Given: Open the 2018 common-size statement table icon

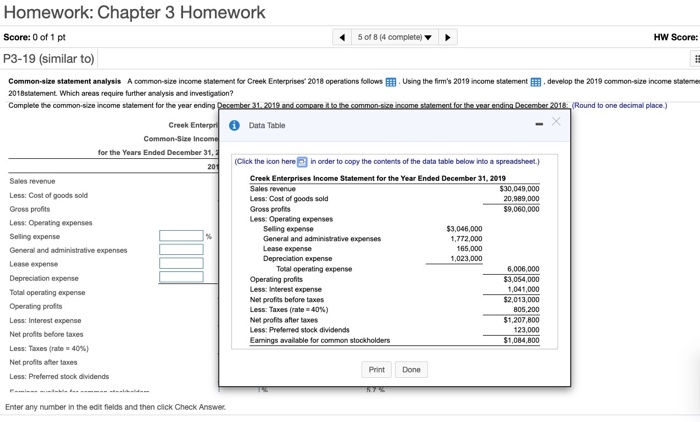Looking at the screenshot, I should click(x=391, y=82).
